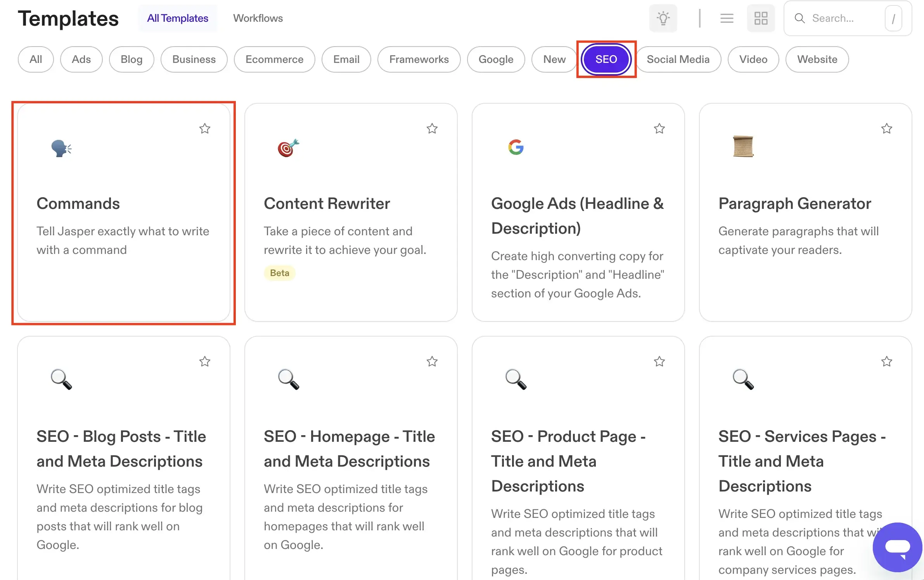
Task: Select the All Templates tab
Action: point(177,18)
